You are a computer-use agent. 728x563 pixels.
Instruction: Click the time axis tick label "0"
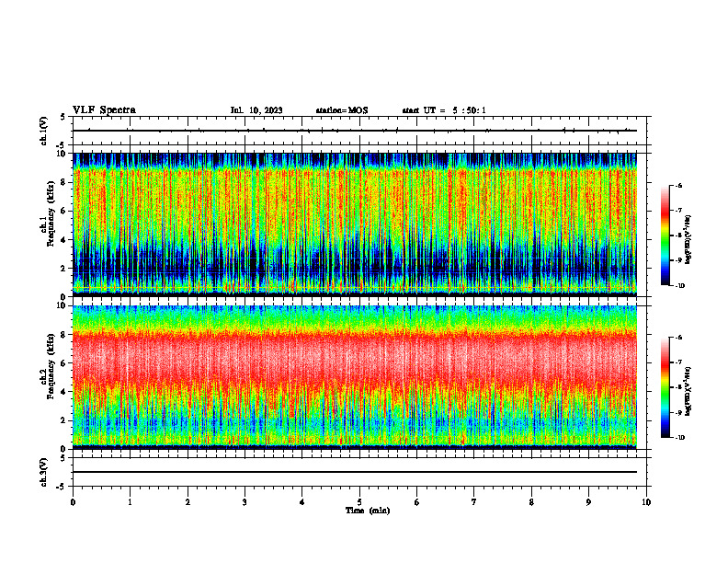click(x=73, y=502)
